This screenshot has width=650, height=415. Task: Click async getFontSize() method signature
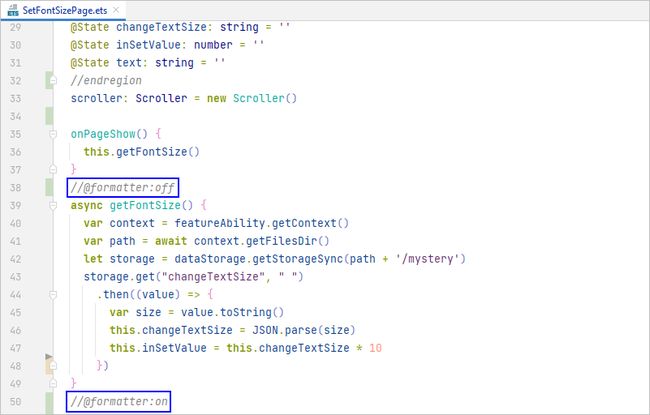131,205
